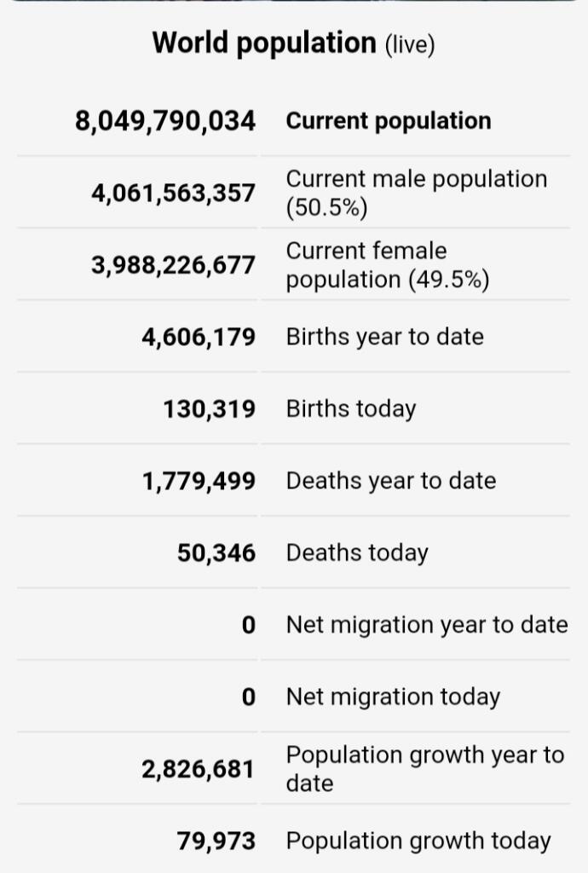Viewport: 588px width, 873px height.
Task: Select the population growth value 2,826,681
Action: point(199,770)
